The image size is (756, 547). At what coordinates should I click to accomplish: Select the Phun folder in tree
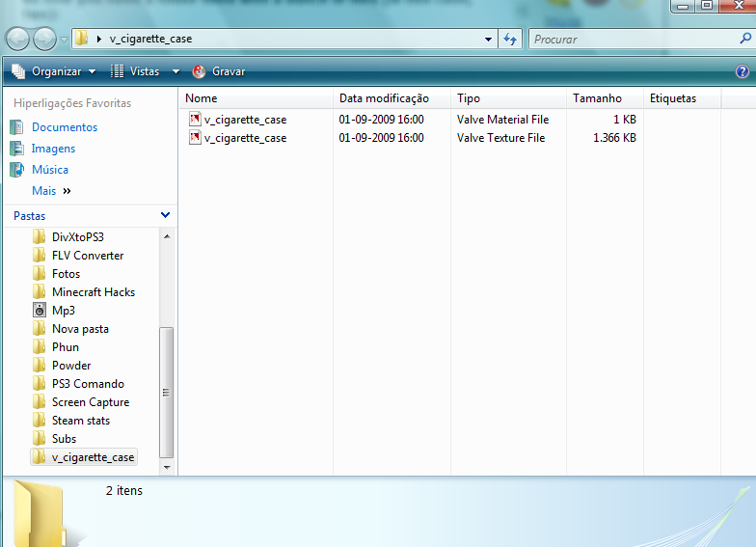66,347
